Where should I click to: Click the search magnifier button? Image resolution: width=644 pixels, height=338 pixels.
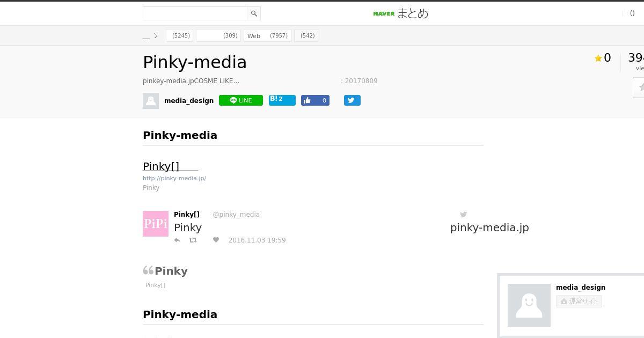tap(254, 13)
